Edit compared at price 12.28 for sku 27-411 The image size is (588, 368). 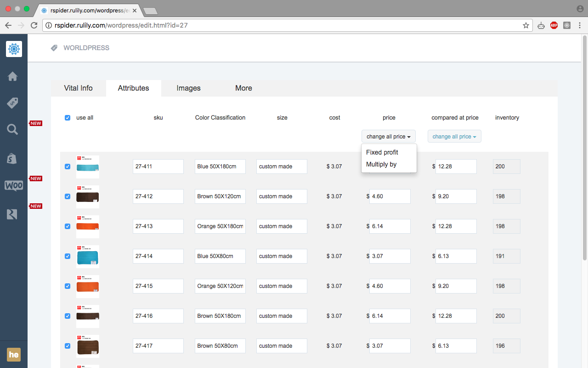(456, 167)
